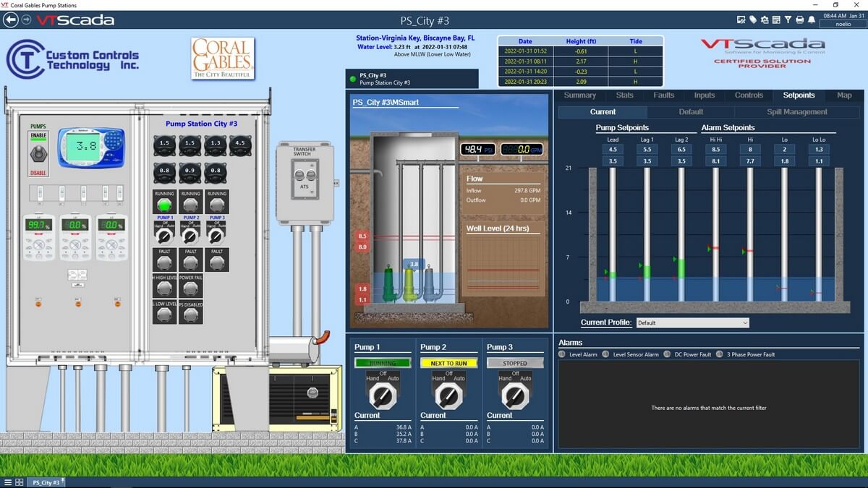Screen dimensions: 868x488
Task: Open the idea studio image-edit icon
Action: pos(741,20)
